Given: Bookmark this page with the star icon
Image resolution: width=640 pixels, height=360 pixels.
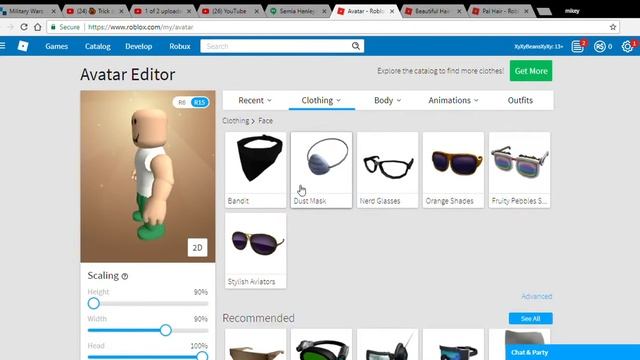Looking at the screenshot, I should tap(613, 27).
